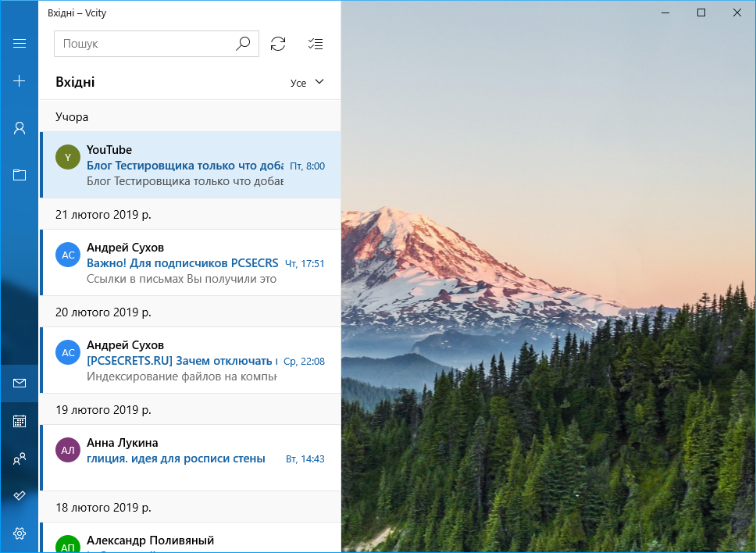Minimize the Vcity mail window
The width and height of the screenshot is (756, 553).
(x=665, y=12)
